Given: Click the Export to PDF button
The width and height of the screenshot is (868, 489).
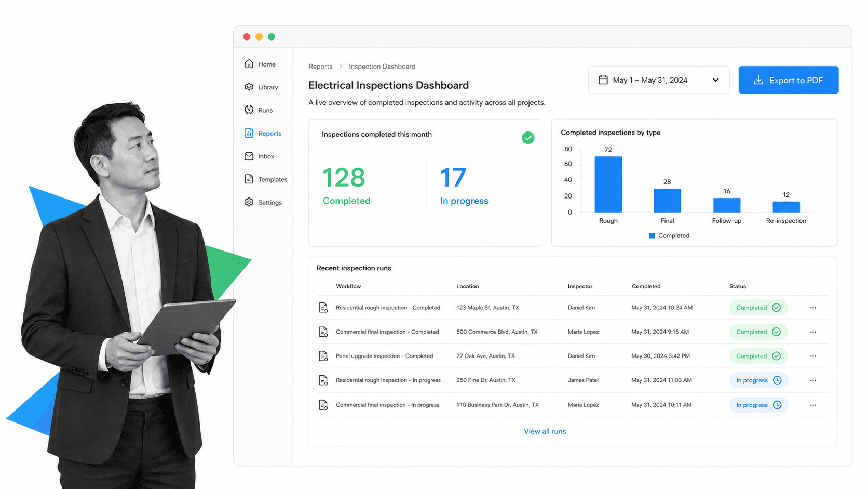Looking at the screenshot, I should point(788,80).
